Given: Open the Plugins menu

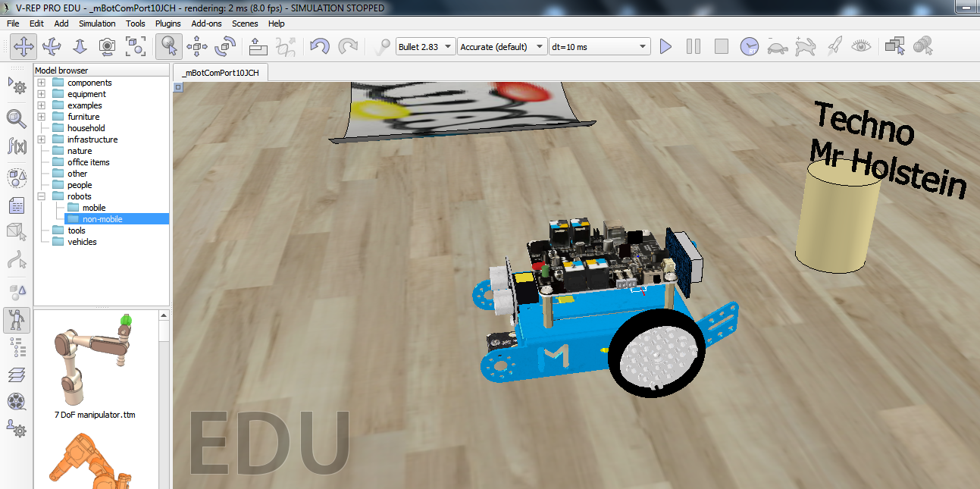Looking at the screenshot, I should [x=168, y=24].
